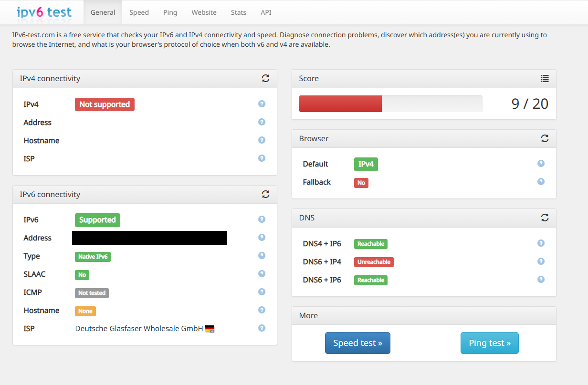
Task: Switch to the Website tab
Action: tap(204, 12)
